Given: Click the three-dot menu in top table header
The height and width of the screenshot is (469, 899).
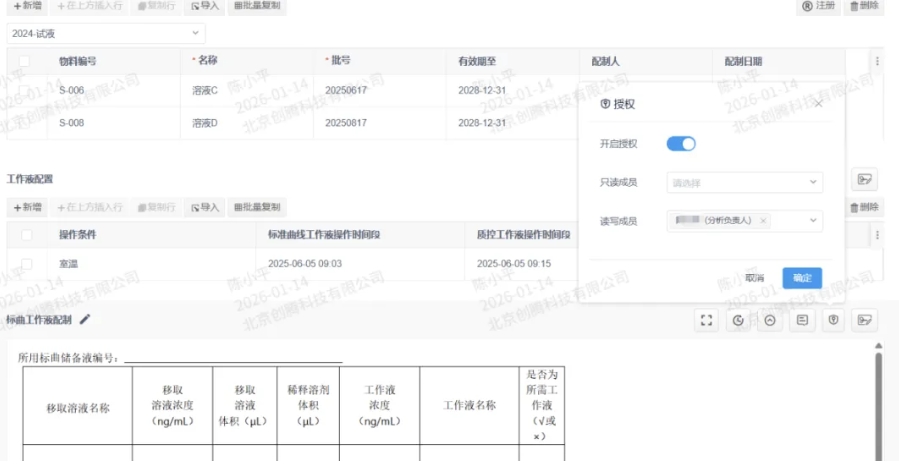Looking at the screenshot, I should click(877, 61).
